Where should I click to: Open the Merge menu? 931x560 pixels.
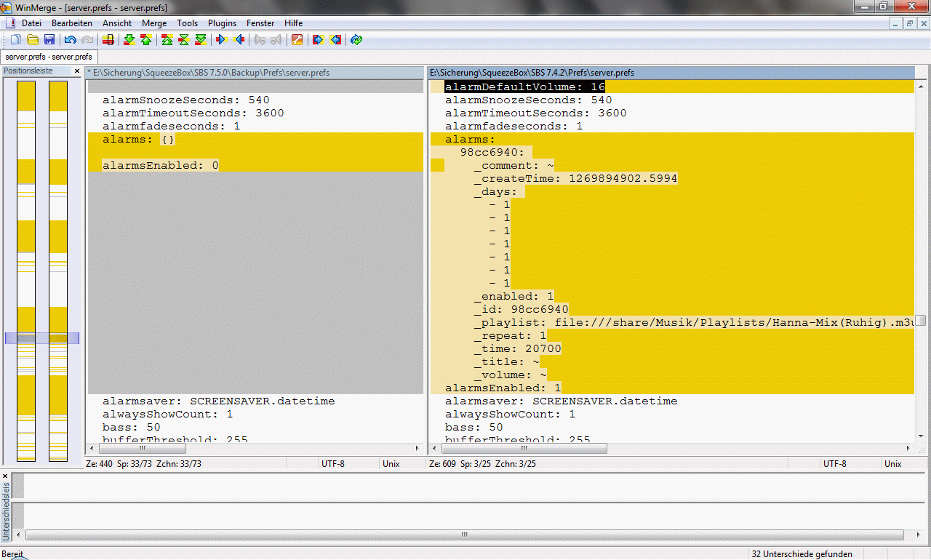154,23
